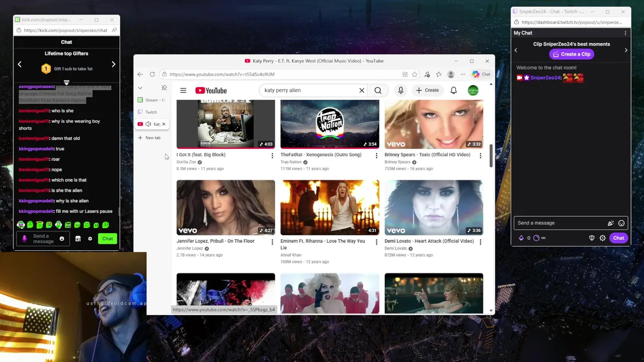Click the YouTube URL address bar
The width and height of the screenshot is (644, 362).
coord(282,74)
